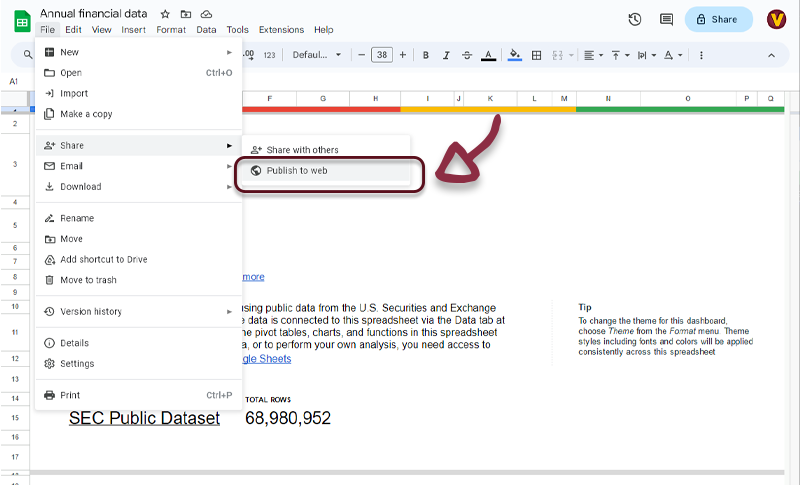800x485 pixels.
Task: Toggle bold formatting
Action: pos(426,55)
